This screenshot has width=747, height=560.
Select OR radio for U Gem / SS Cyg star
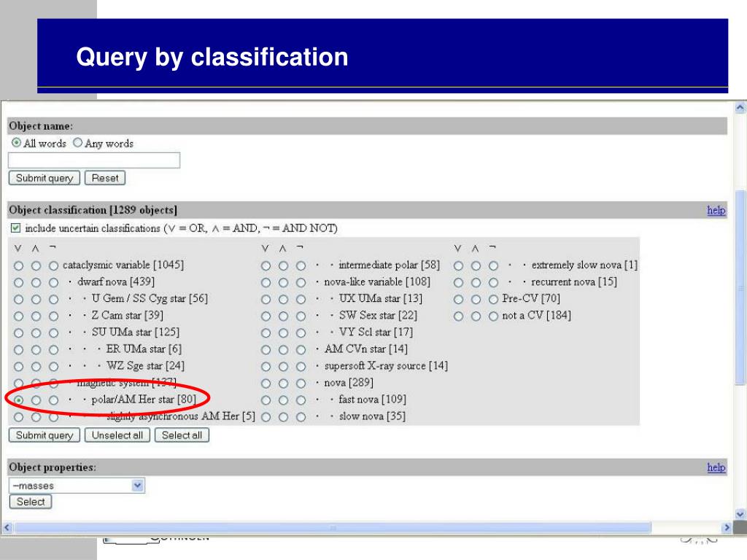pos(18,300)
